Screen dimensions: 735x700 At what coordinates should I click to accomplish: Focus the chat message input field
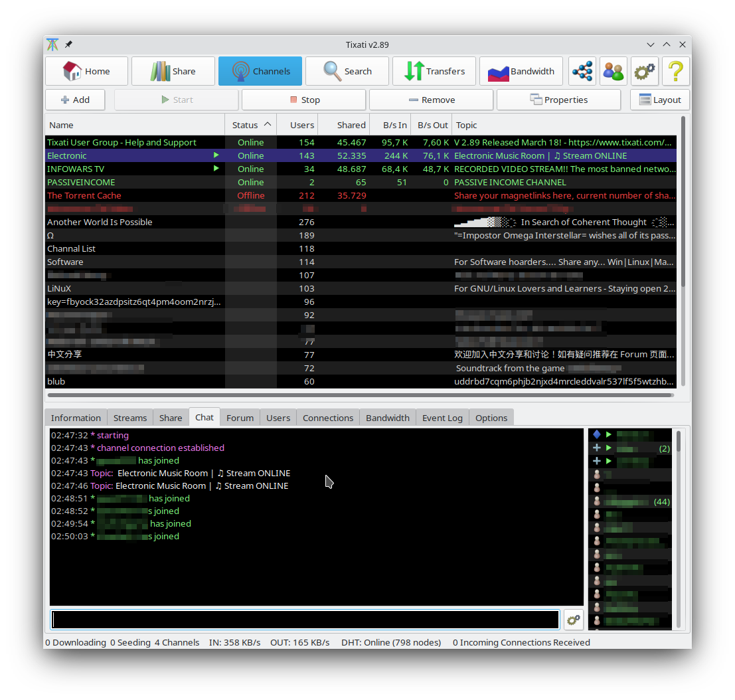pyautogui.click(x=305, y=620)
